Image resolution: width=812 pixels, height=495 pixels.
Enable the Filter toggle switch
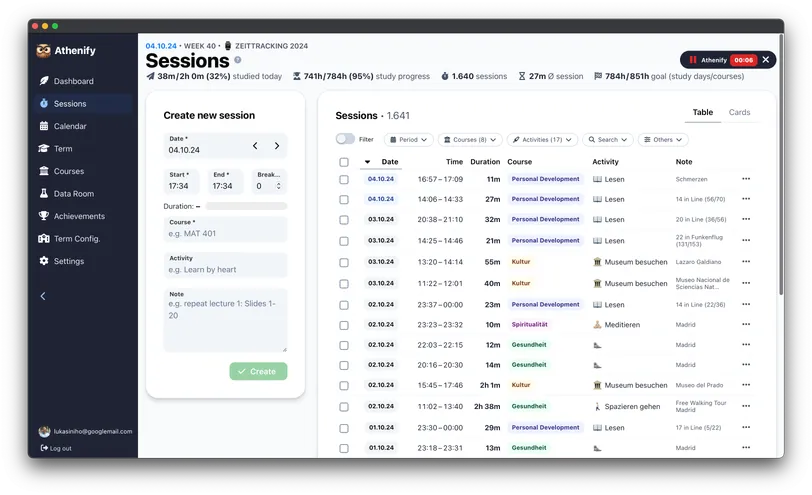[x=345, y=140]
